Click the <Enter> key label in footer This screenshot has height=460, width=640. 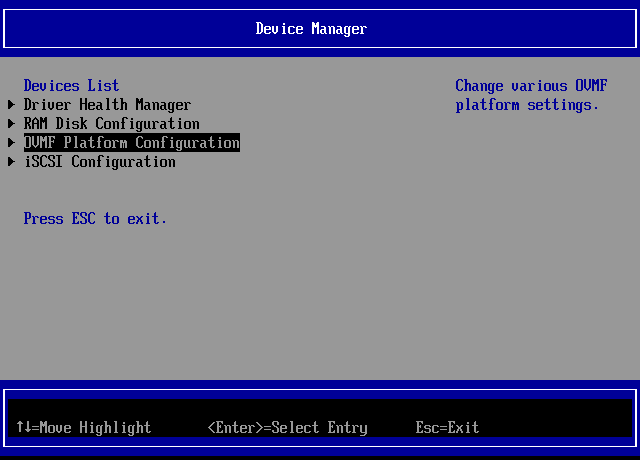(x=235, y=428)
